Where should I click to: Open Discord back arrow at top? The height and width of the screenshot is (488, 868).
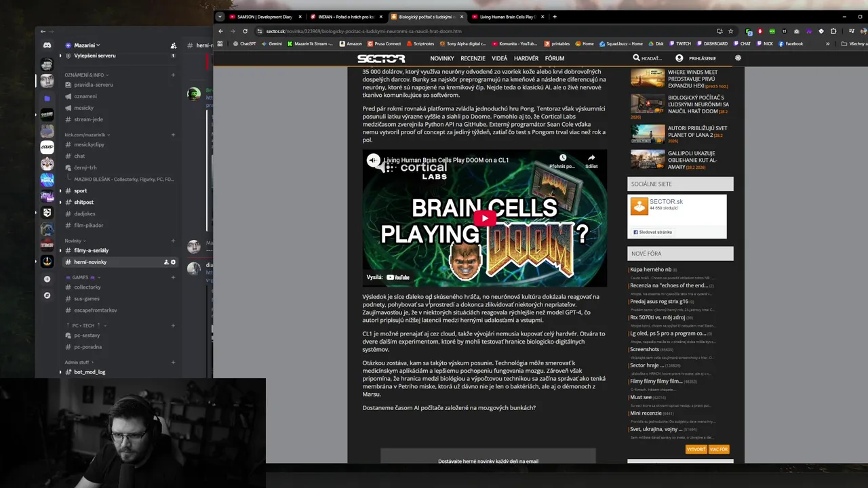[43, 31]
